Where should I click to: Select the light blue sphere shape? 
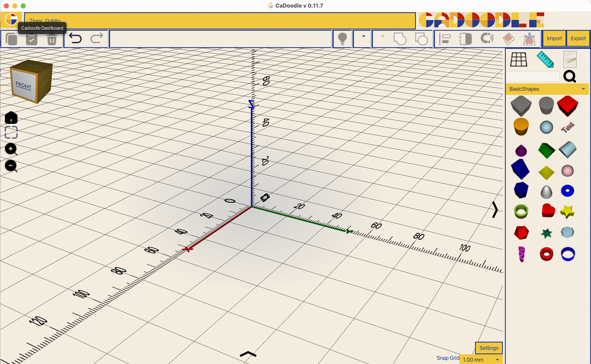pos(546,127)
